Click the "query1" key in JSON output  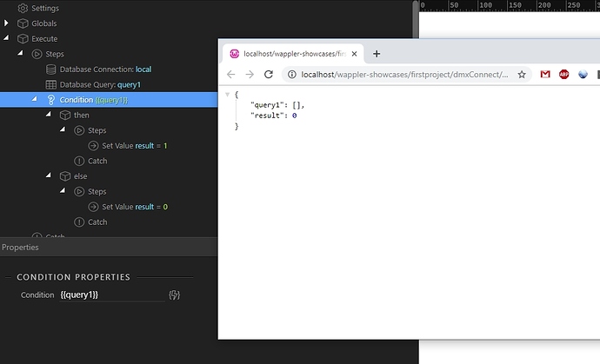point(266,105)
